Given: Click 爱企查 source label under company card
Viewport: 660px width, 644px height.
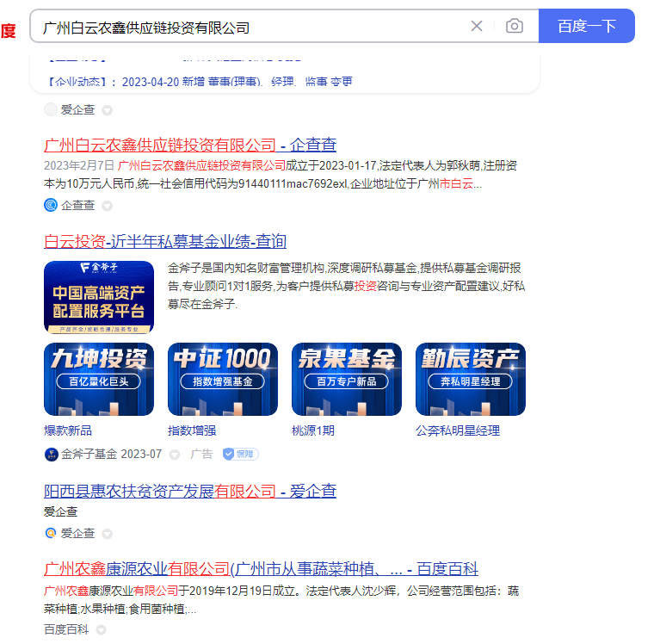Looking at the screenshot, I should click(x=77, y=109).
